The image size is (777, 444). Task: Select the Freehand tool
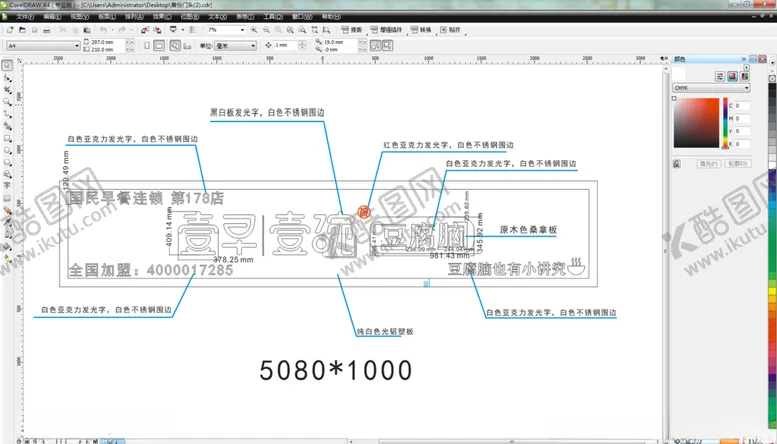click(x=7, y=114)
